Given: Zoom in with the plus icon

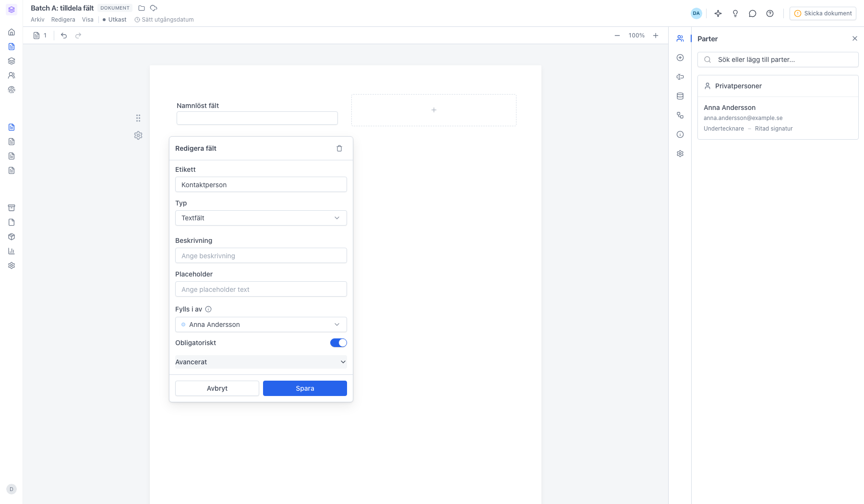Looking at the screenshot, I should click(656, 36).
